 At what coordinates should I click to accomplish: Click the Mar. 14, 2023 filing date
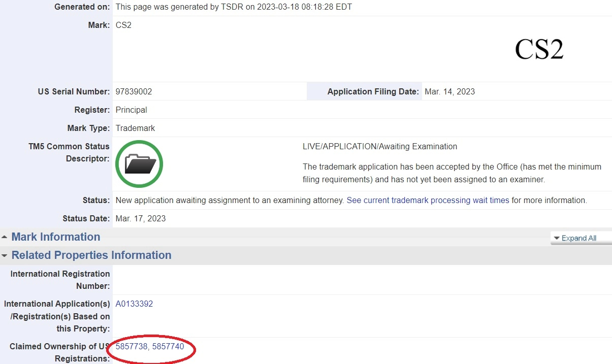pyautogui.click(x=449, y=92)
